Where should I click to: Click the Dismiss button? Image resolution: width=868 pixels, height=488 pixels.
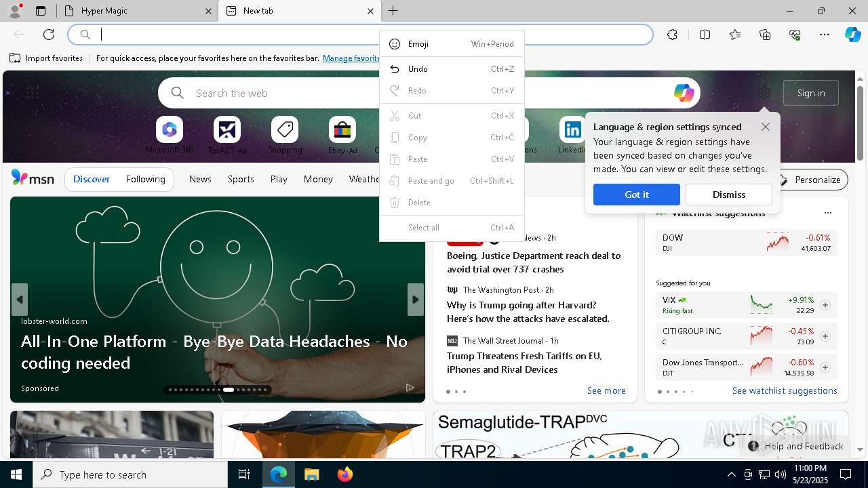(729, 195)
